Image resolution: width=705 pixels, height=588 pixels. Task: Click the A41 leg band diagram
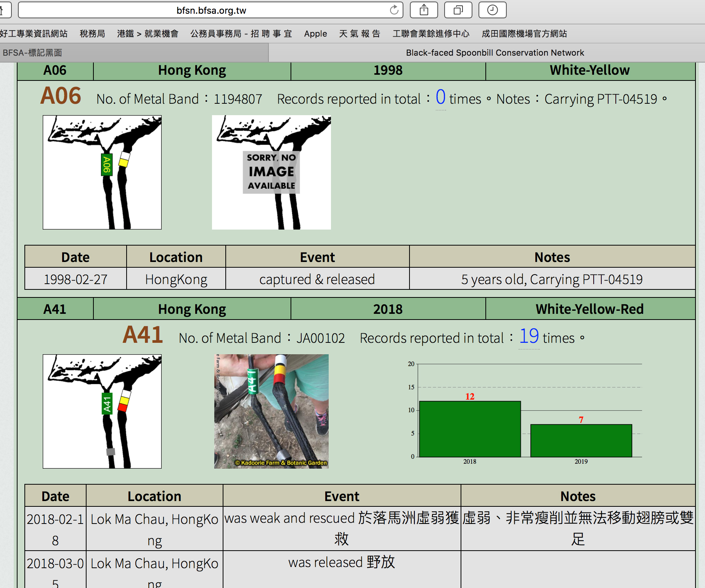click(102, 411)
